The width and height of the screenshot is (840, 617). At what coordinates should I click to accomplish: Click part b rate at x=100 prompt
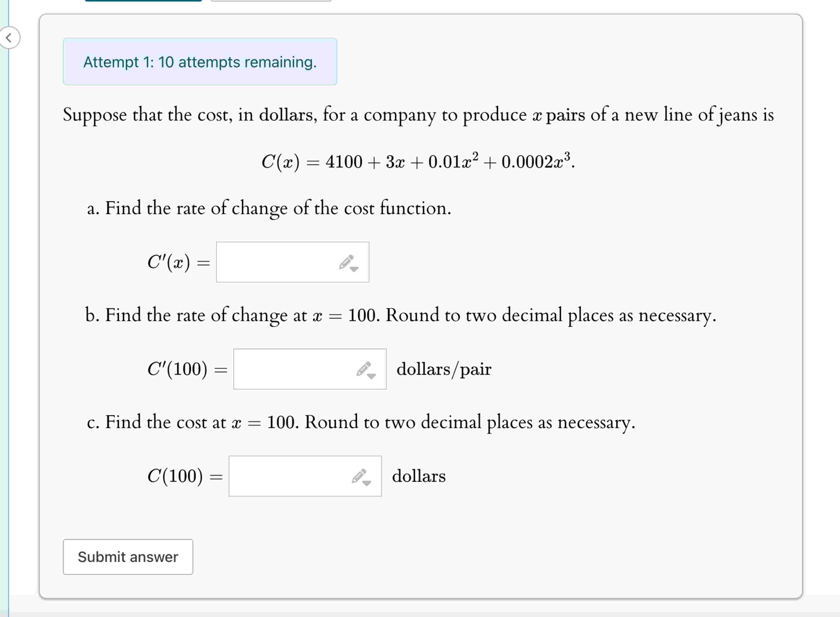coord(401,315)
